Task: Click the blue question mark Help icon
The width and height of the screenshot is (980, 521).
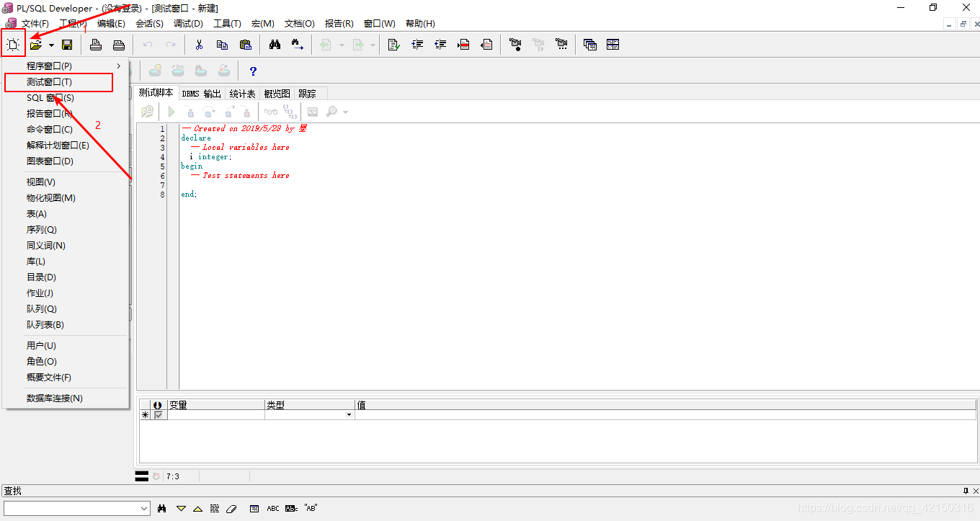Action: click(x=253, y=71)
